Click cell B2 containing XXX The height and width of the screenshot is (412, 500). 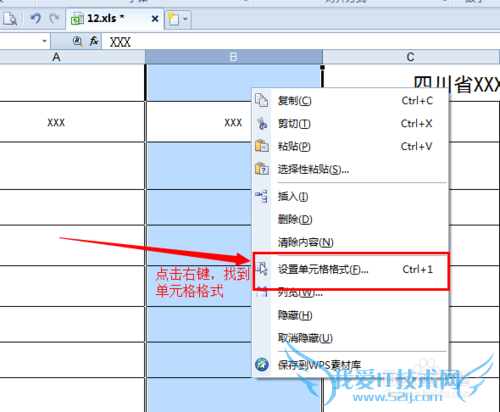199,122
